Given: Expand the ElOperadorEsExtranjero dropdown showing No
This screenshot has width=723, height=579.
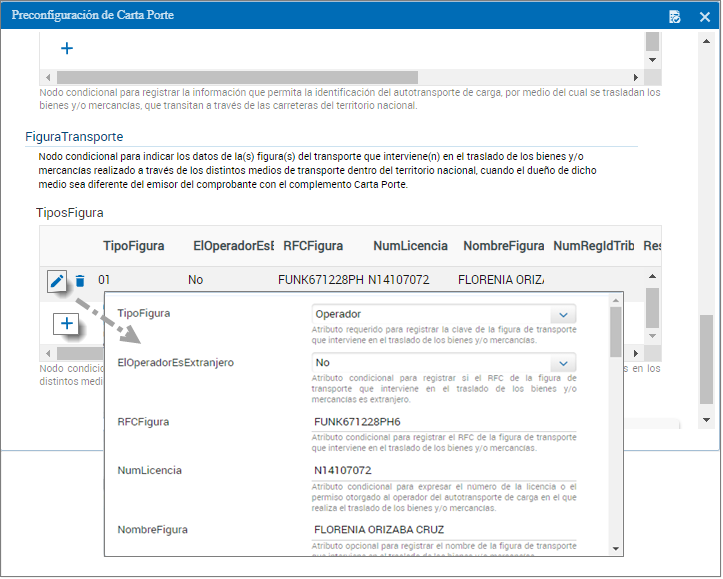Looking at the screenshot, I should click(444, 363).
